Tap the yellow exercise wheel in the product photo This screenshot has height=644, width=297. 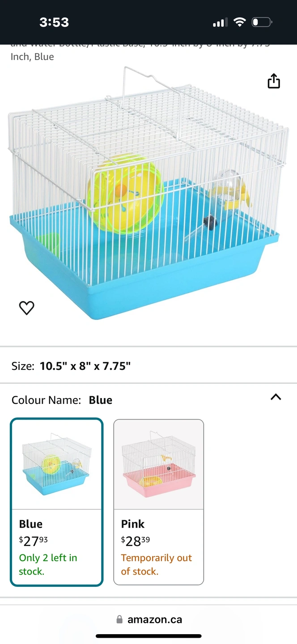tap(126, 193)
